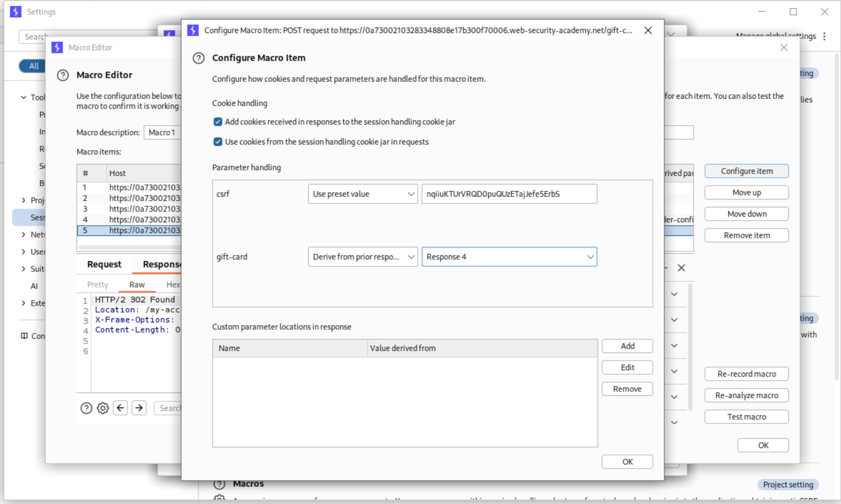Click the back arrow in response viewer
The height and width of the screenshot is (504, 841).
pos(121,408)
